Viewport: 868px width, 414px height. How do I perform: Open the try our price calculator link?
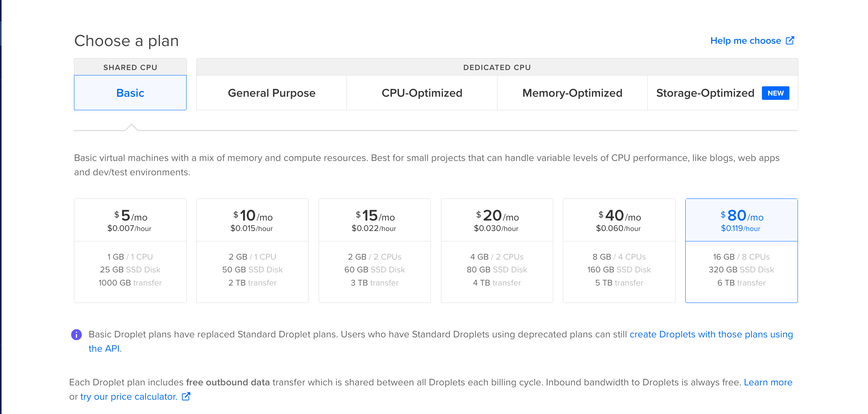[x=129, y=397]
